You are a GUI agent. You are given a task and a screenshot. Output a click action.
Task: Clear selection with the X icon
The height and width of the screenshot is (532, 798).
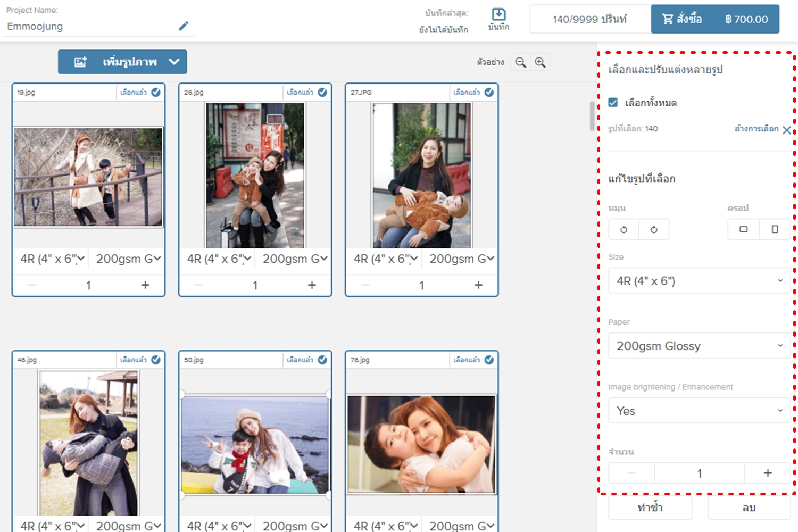click(787, 130)
